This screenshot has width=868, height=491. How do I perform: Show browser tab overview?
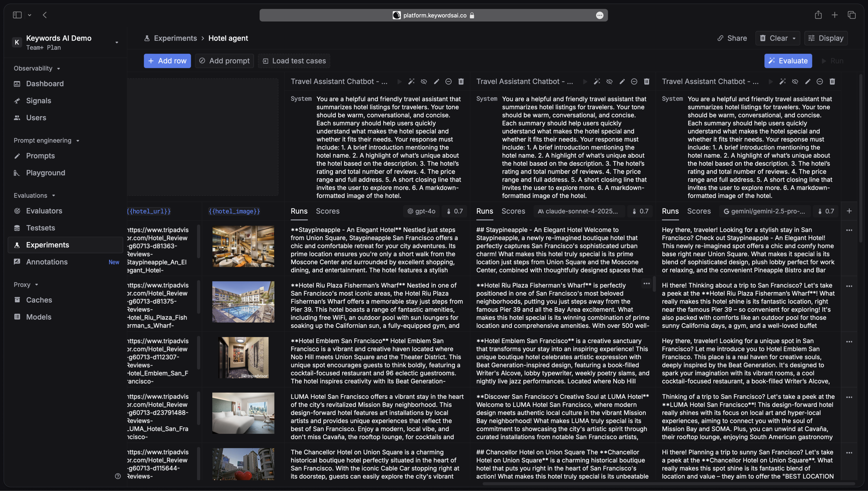pyautogui.click(x=852, y=15)
